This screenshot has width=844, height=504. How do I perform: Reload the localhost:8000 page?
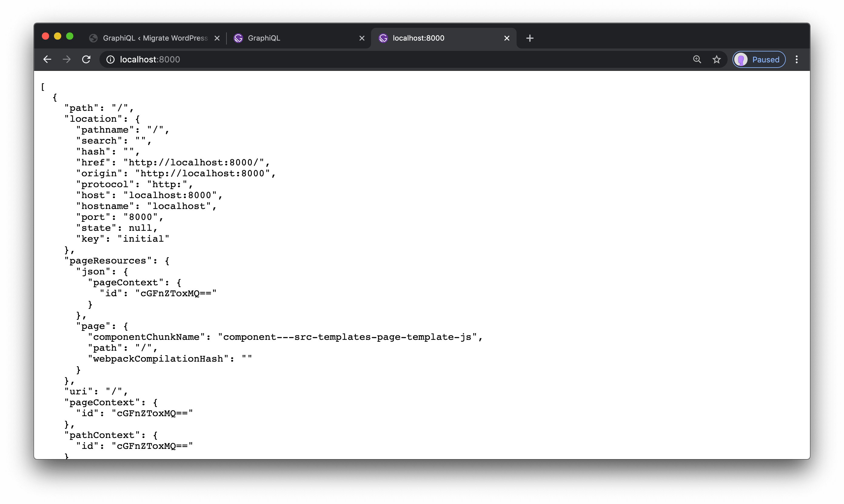[x=87, y=59]
